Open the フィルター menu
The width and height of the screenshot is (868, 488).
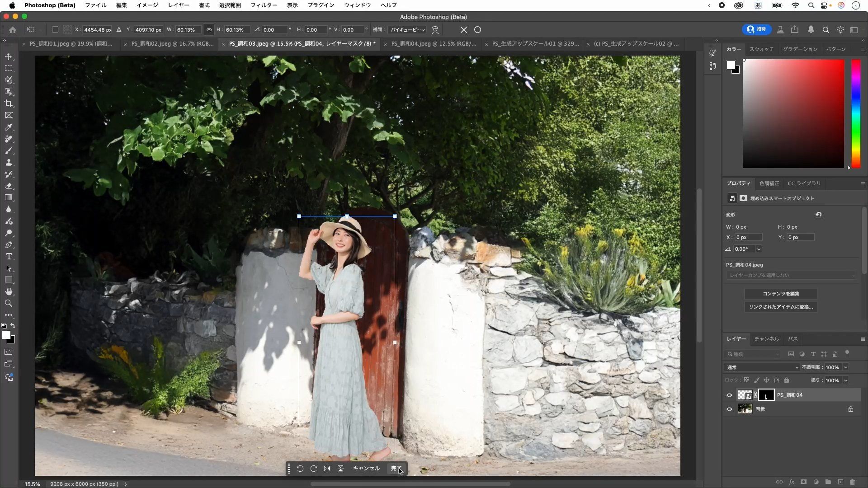pos(264,5)
